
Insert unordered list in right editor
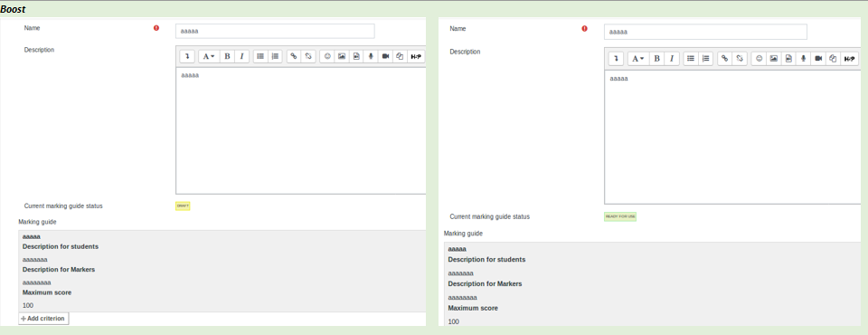(690, 58)
